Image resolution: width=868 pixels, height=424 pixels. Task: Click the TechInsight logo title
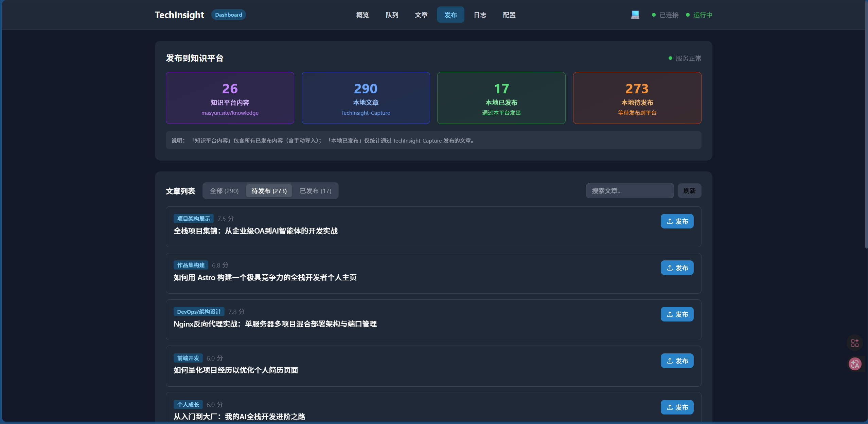179,15
